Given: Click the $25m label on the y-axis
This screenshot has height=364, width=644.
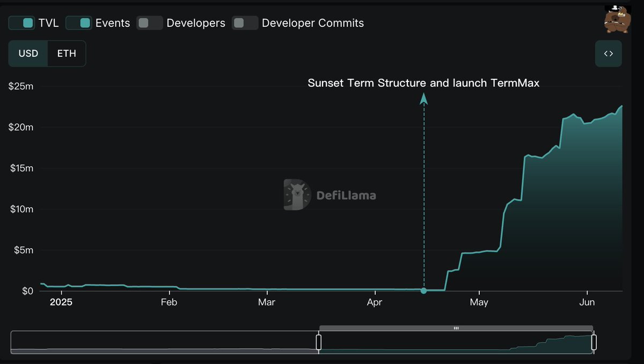Looking at the screenshot, I should pyautogui.click(x=20, y=86).
